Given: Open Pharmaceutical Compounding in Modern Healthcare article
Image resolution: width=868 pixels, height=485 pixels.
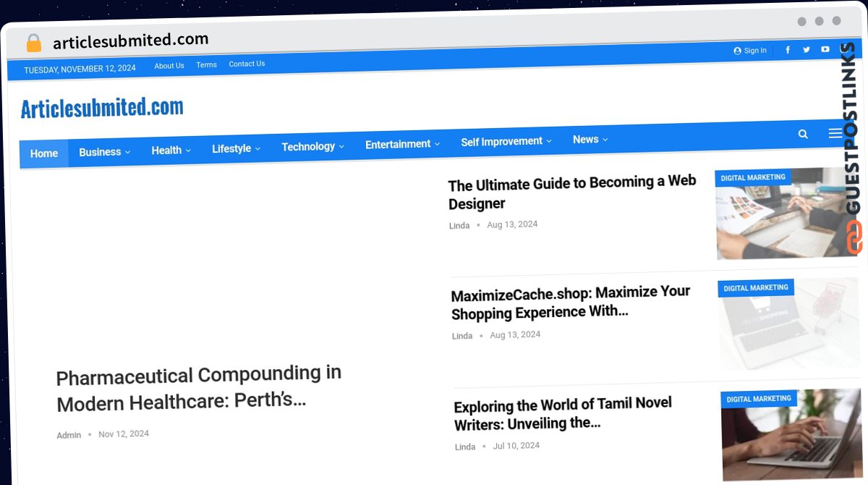Looking at the screenshot, I should (199, 389).
